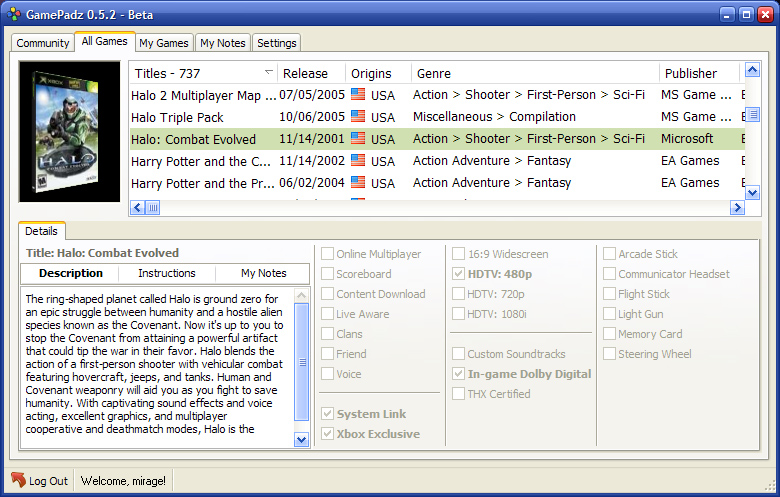Toggle Memory Card checkbox
The width and height of the screenshot is (780, 497).
point(609,334)
